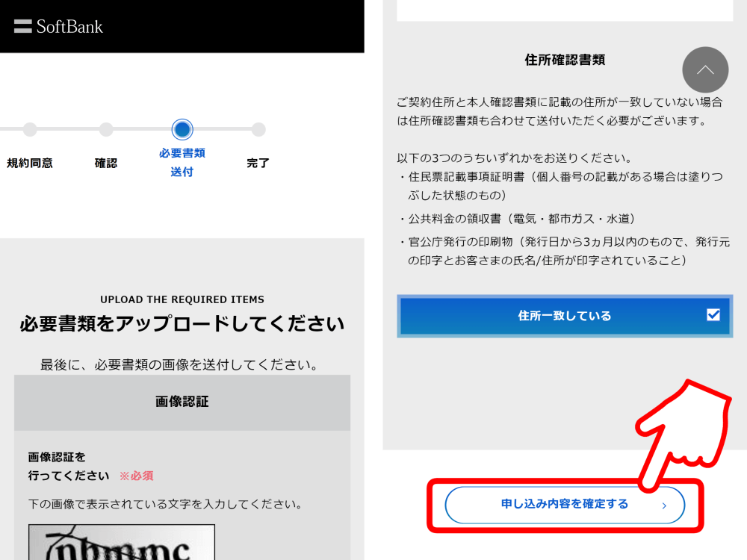Click the active 必要書類送付 step circle
This screenshot has height=560, width=747.
click(x=182, y=129)
